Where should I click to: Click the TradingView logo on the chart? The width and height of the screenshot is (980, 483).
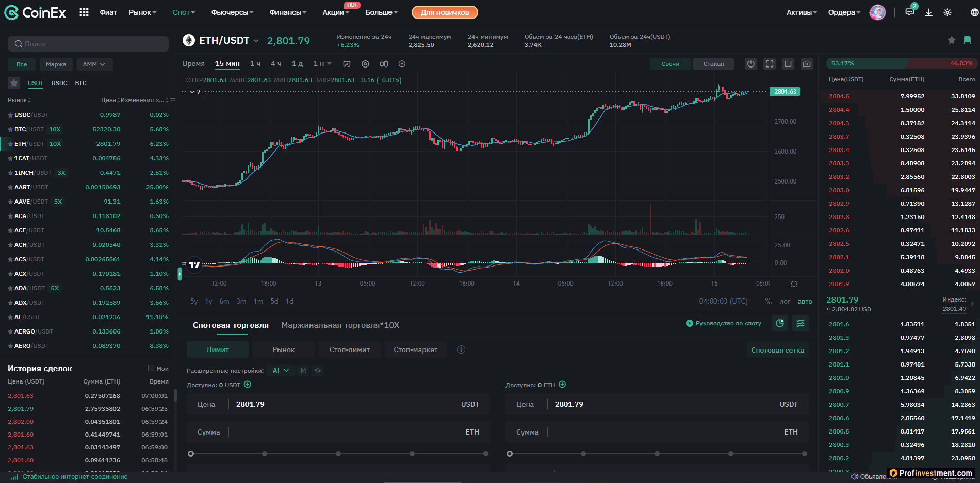[194, 265]
